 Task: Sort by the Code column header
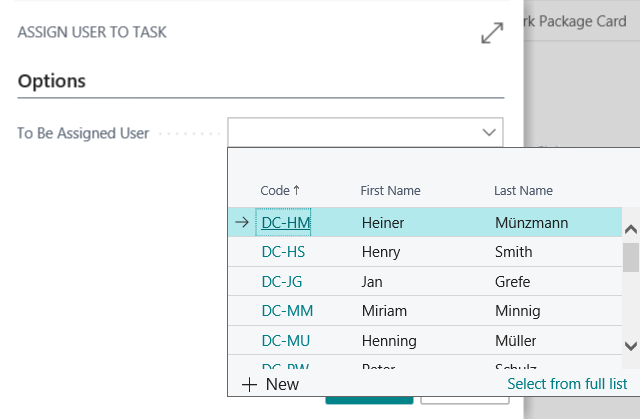tap(279, 190)
